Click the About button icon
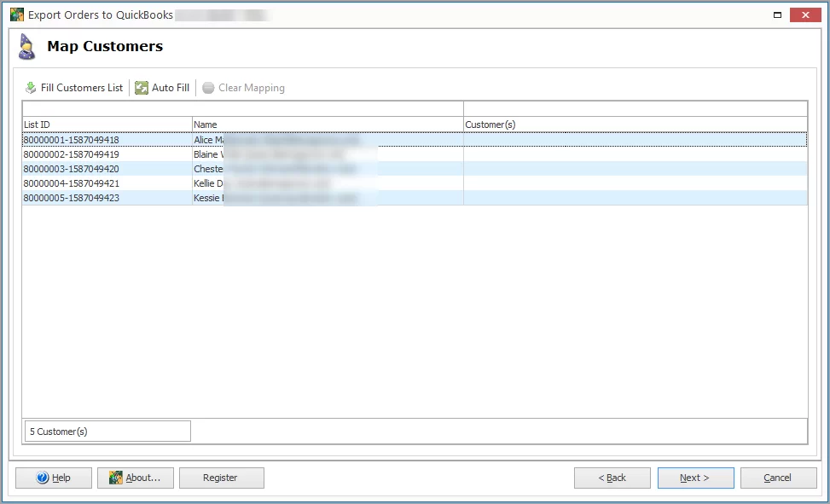The height and width of the screenshot is (504, 830). 116,478
